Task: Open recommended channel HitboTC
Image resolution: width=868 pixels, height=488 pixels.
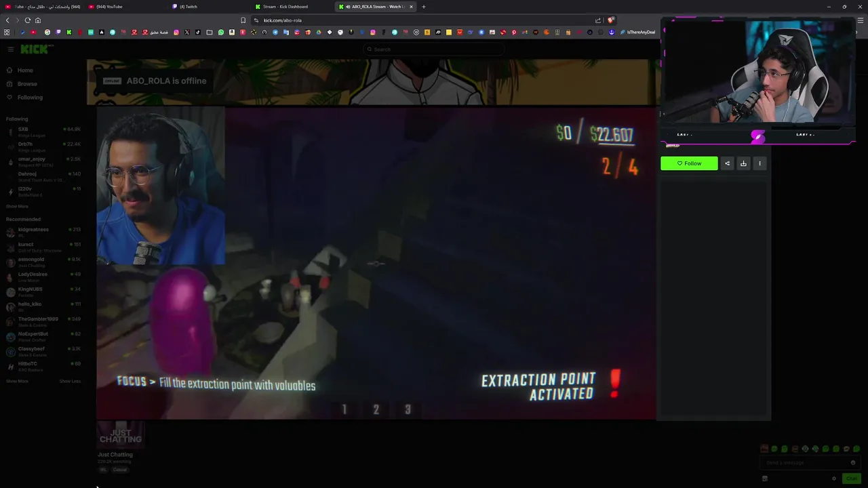Action: click(43, 366)
